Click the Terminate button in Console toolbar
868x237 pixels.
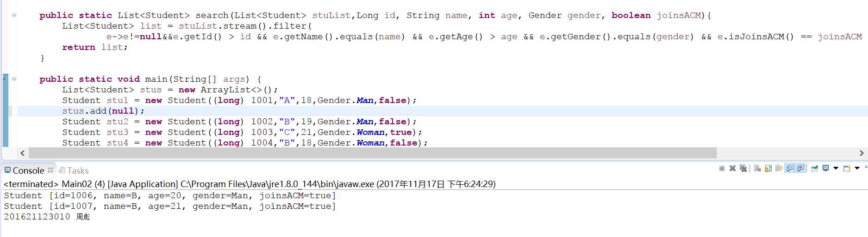click(x=722, y=168)
